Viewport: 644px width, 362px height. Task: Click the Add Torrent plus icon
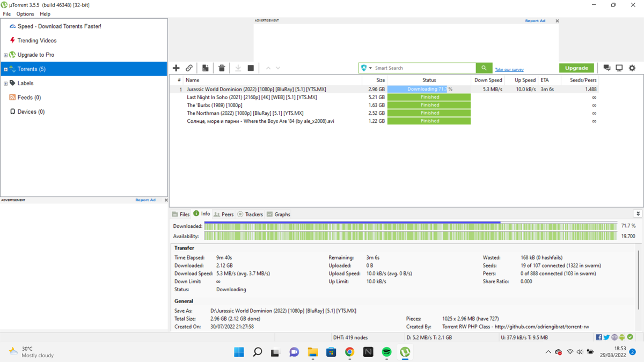point(176,68)
